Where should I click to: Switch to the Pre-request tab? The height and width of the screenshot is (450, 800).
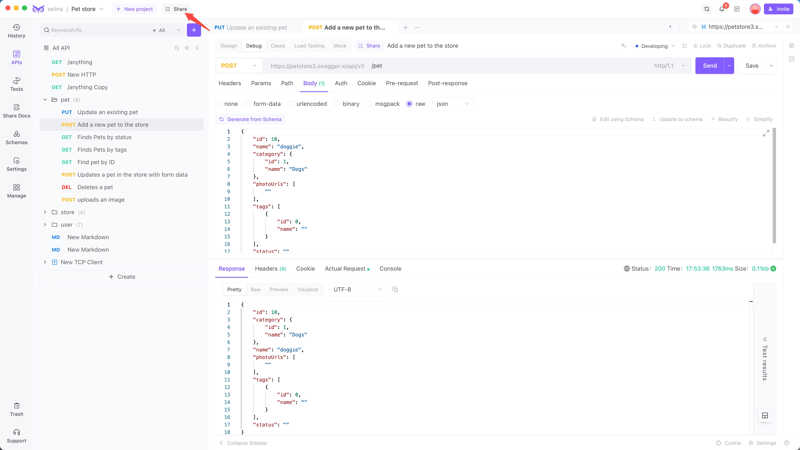402,83
